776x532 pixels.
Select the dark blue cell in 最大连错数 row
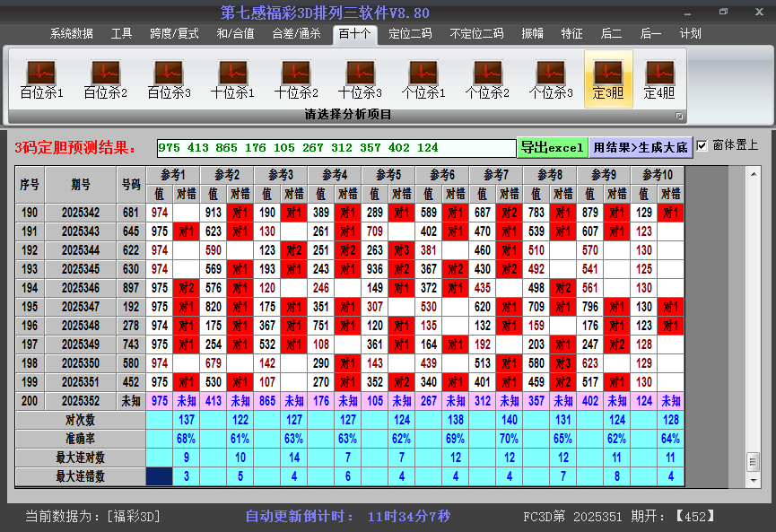(160, 476)
